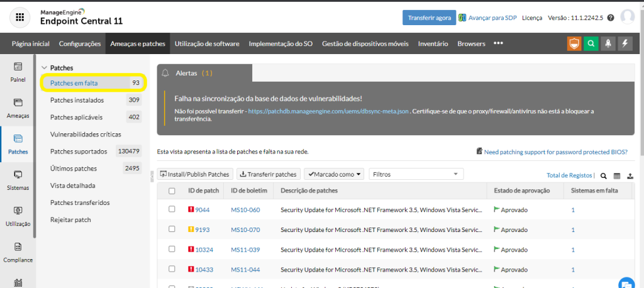This screenshot has height=288, width=644.
Task: Open the Inventário menu tab
Action: click(433, 43)
